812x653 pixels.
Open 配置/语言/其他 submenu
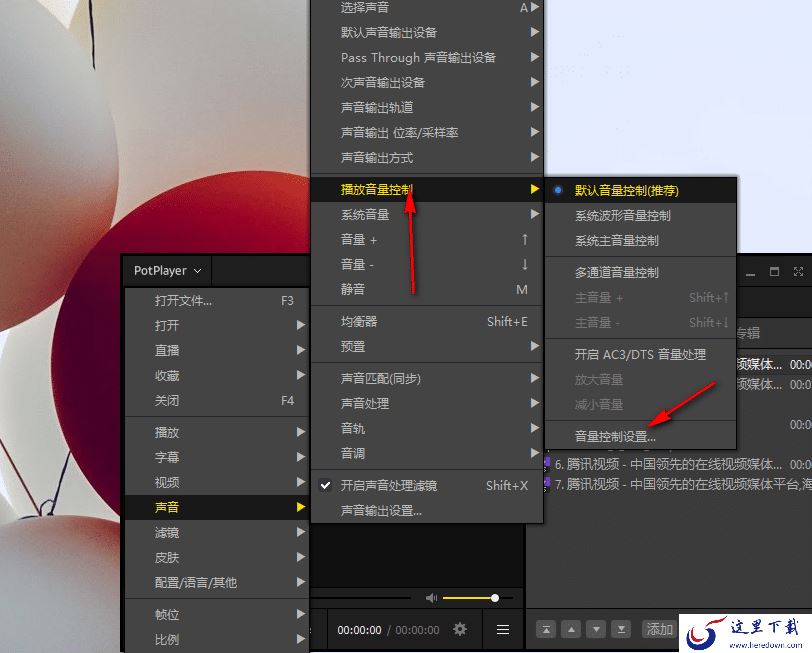218,583
